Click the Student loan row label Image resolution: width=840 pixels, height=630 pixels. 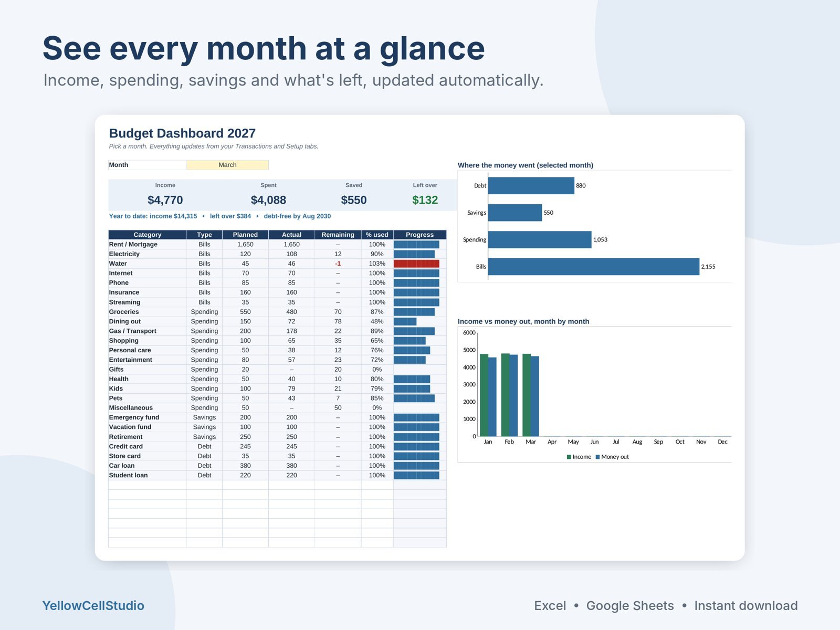(x=129, y=476)
